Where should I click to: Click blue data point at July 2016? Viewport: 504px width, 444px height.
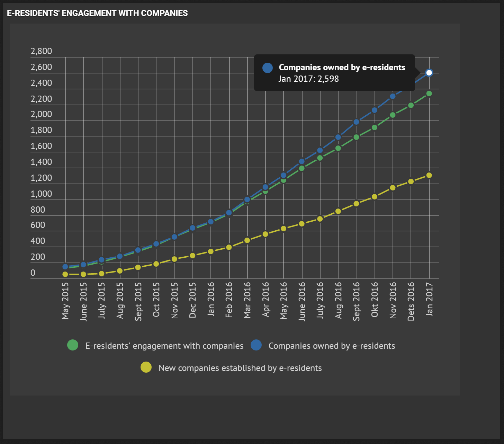click(320, 150)
